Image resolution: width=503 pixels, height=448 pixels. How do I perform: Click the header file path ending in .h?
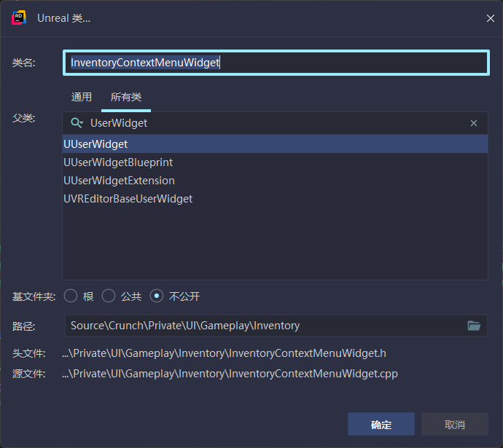[224, 353]
